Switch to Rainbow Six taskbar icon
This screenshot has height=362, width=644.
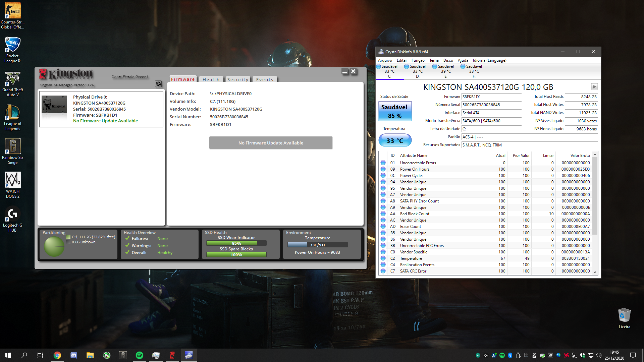coord(123,355)
